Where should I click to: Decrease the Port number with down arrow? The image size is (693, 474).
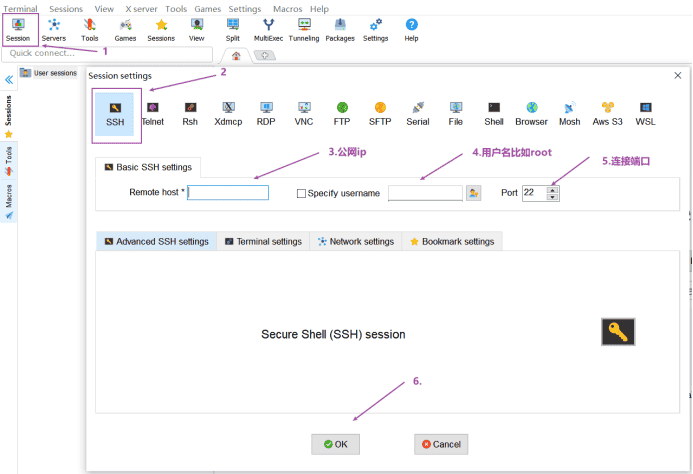coord(553,197)
